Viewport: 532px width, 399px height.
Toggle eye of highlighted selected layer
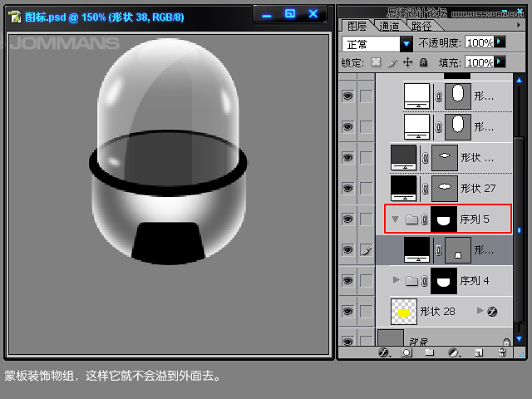pos(347,250)
